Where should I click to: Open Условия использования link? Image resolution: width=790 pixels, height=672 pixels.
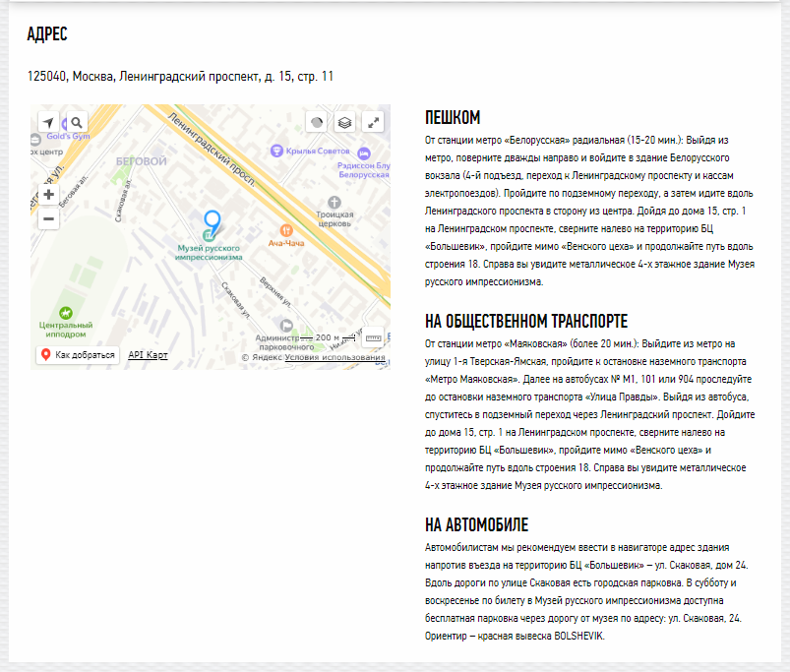click(x=334, y=357)
